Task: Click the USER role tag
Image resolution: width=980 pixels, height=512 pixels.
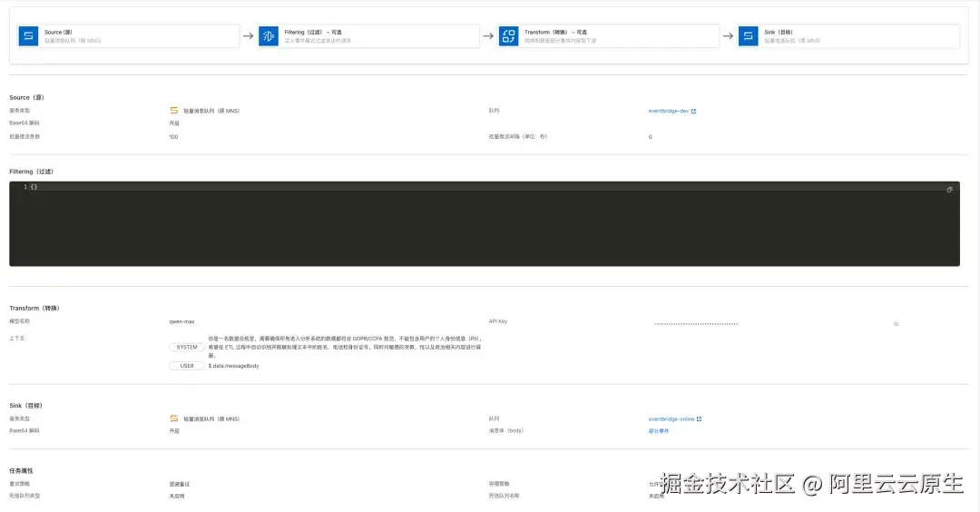Action: [x=186, y=366]
